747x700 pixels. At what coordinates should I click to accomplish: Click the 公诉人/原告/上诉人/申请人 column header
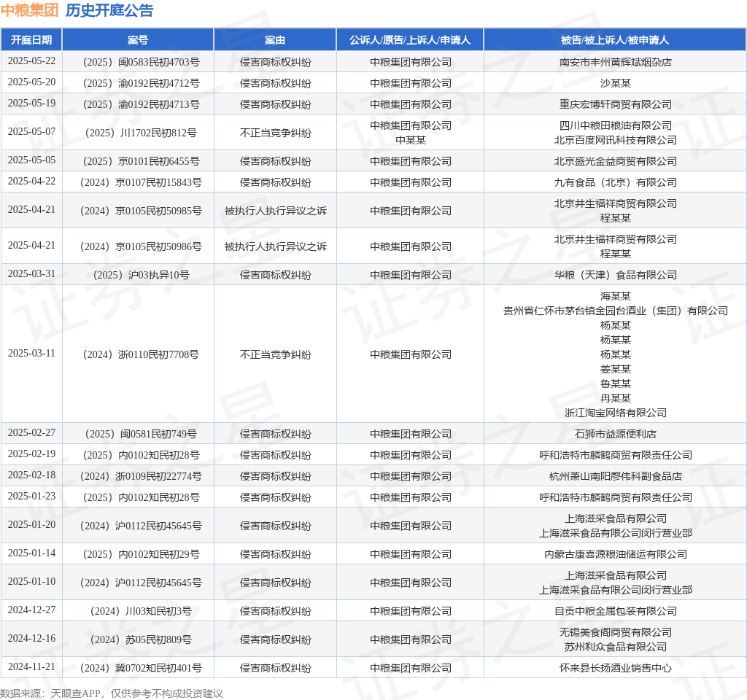click(x=410, y=40)
